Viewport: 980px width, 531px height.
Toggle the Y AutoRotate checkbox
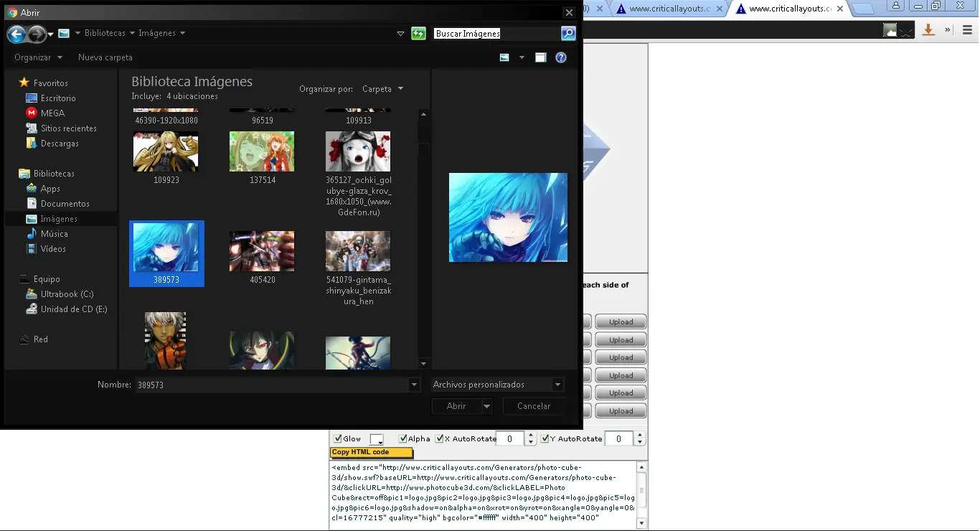545,438
